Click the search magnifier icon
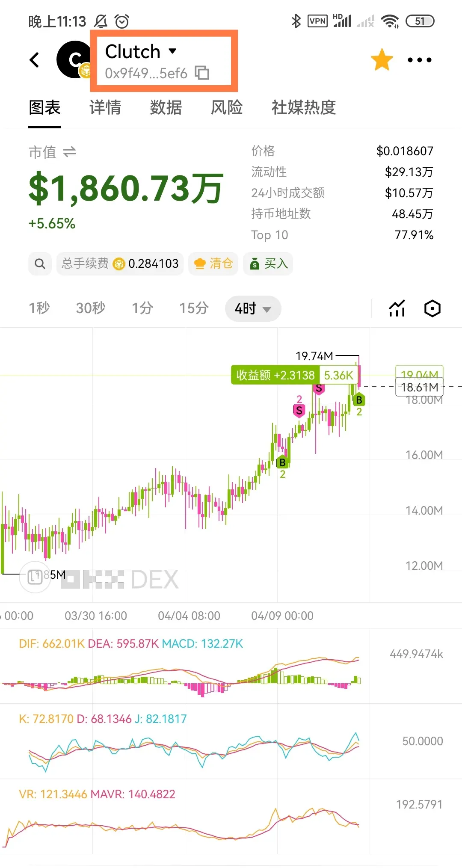The height and width of the screenshot is (868, 462). tap(40, 264)
